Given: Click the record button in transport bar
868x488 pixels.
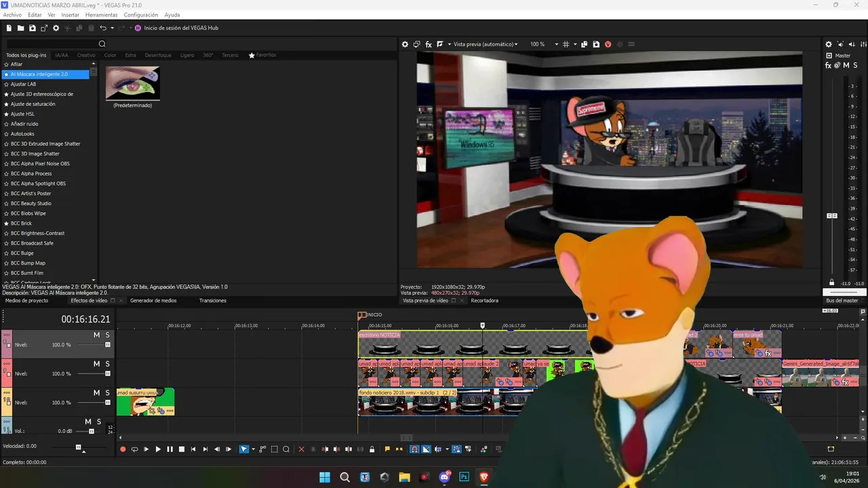Looking at the screenshot, I should (x=123, y=449).
